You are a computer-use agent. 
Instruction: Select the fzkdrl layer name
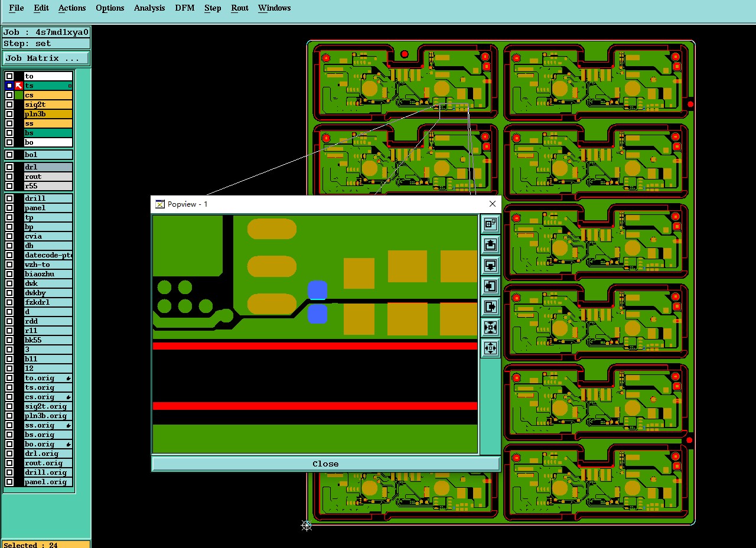pos(48,302)
